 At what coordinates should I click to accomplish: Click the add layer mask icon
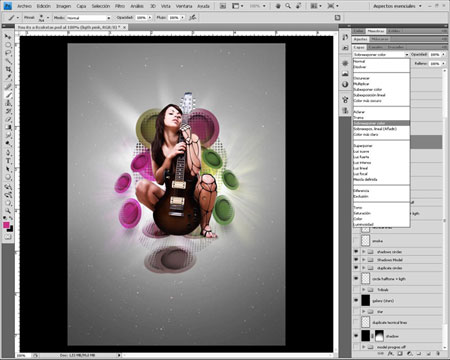(x=400, y=353)
